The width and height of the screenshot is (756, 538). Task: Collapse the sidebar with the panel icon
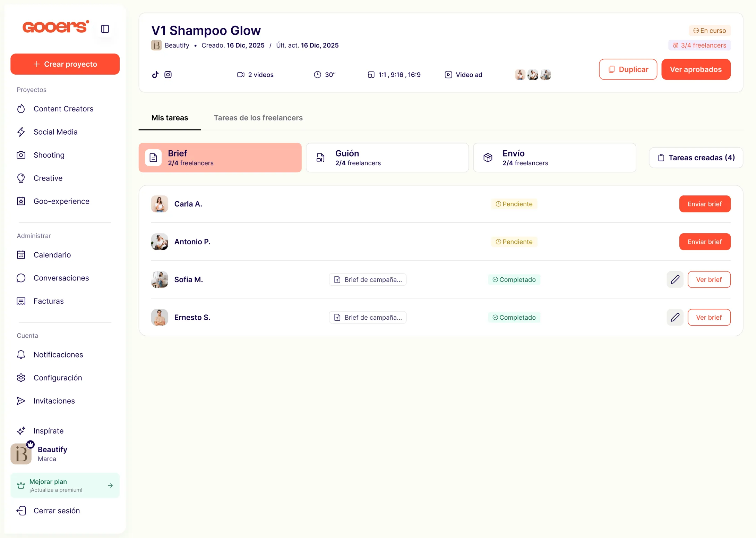(105, 29)
